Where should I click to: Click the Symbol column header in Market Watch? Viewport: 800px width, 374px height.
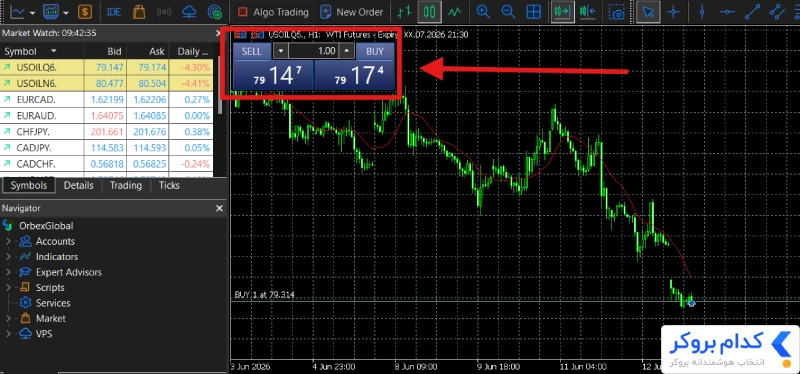pyautogui.click(x=41, y=51)
